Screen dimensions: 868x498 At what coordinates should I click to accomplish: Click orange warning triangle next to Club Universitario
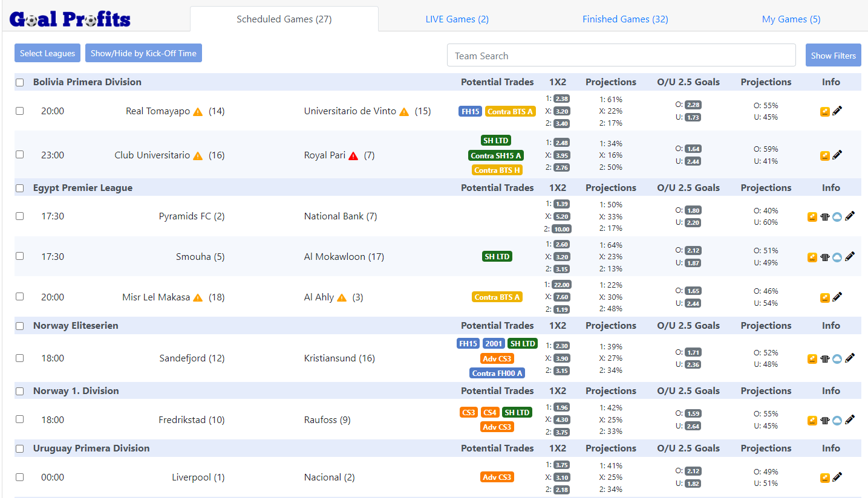tap(198, 156)
